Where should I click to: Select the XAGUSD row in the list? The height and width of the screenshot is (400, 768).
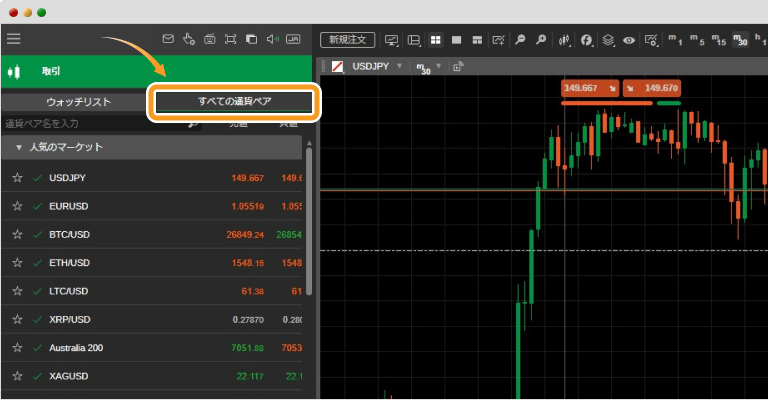pyautogui.click(x=152, y=376)
